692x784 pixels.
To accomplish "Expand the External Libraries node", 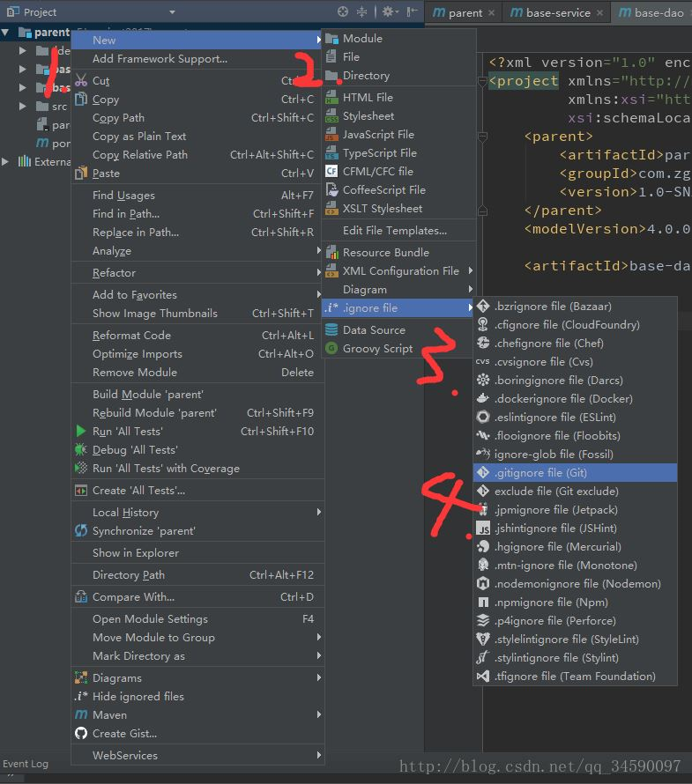I will point(5,161).
